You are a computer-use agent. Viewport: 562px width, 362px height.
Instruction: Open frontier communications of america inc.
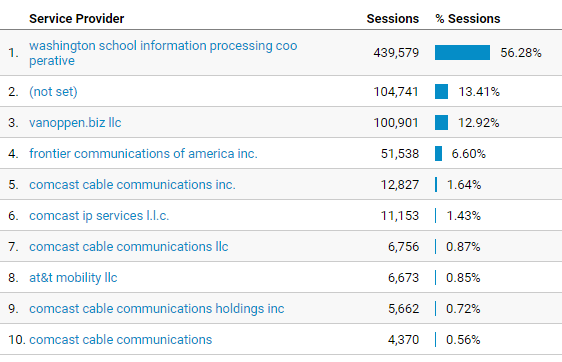pos(143,153)
